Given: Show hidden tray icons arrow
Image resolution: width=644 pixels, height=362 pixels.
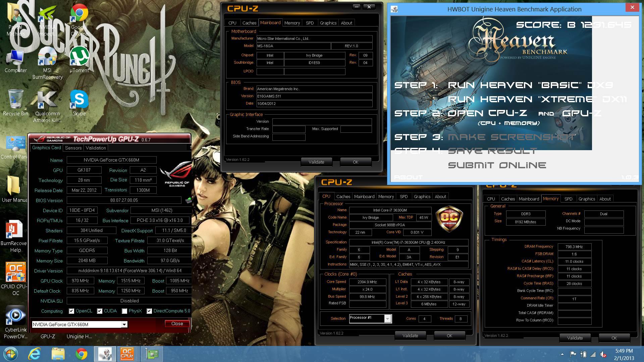Looking at the screenshot, I should coord(562,354).
